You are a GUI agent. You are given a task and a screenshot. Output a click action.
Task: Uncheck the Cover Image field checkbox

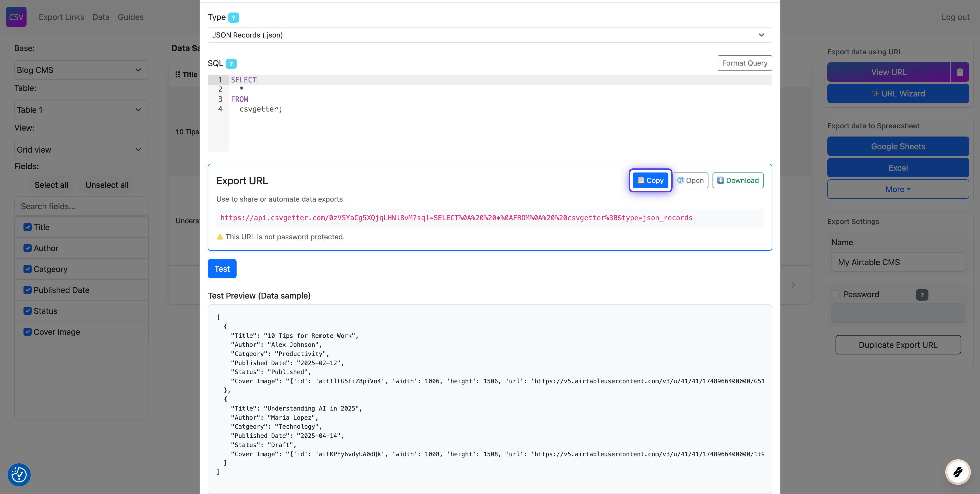pos(27,332)
